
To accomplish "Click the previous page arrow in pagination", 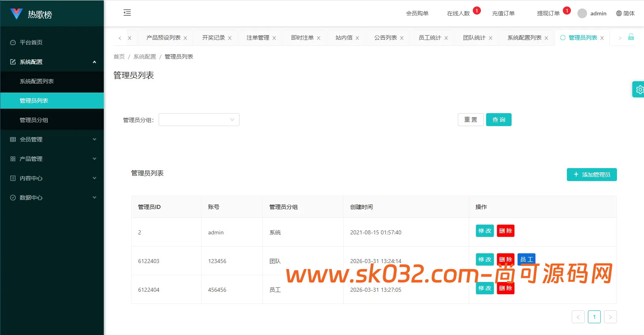I will pyautogui.click(x=578, y=317).
